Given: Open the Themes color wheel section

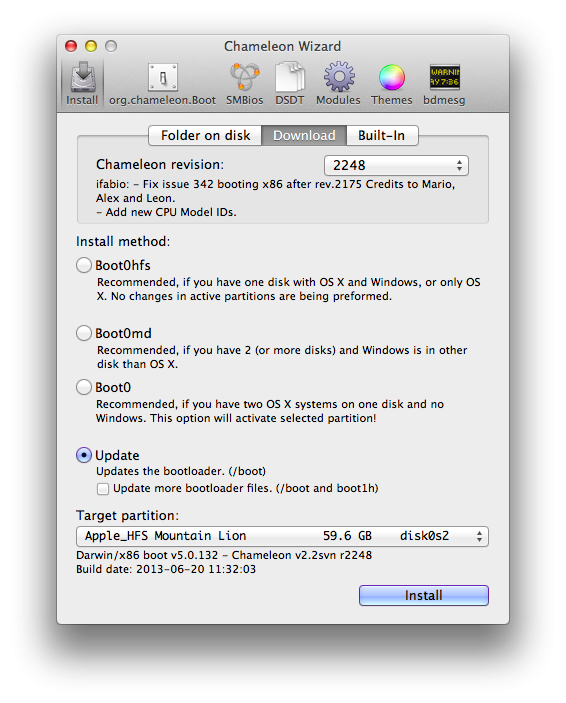Looking at the screenshot, I should [x=392, y=84].
